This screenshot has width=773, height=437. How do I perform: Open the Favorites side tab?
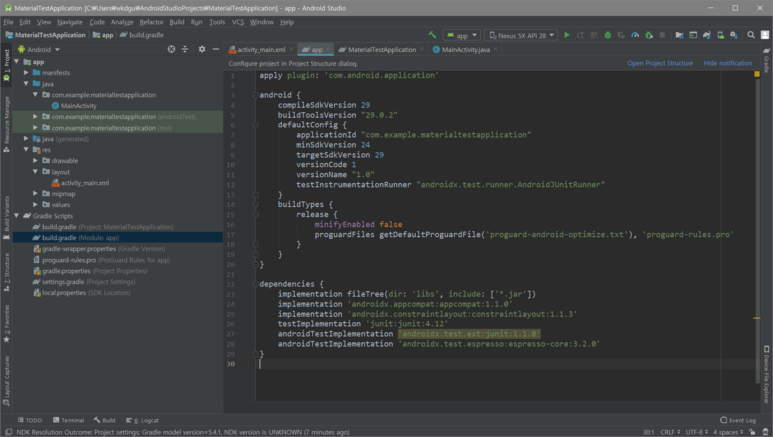point(6,324)
